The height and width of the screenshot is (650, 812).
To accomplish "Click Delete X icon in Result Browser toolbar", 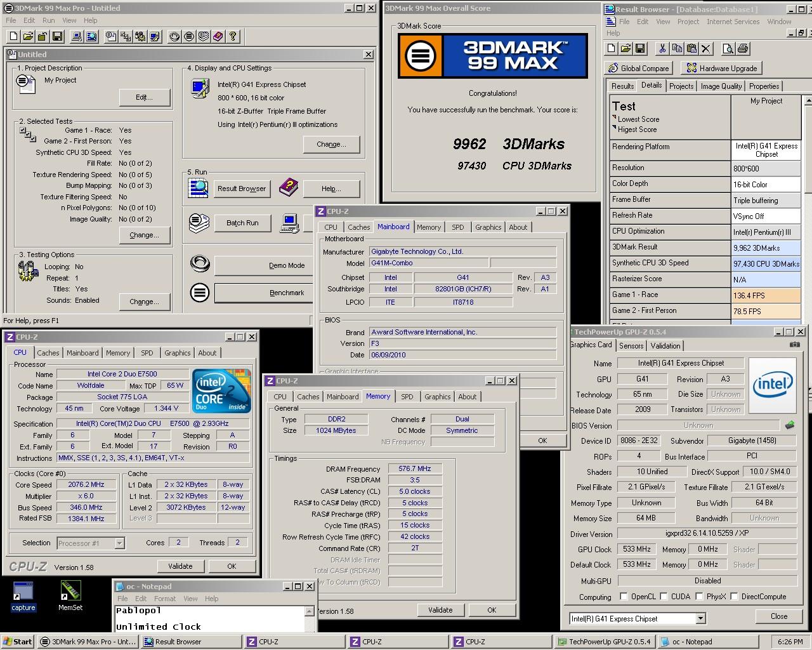I will coord(706,48).
